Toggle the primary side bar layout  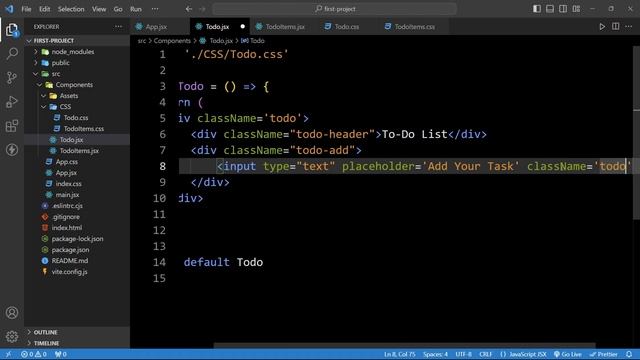(537, 9)
